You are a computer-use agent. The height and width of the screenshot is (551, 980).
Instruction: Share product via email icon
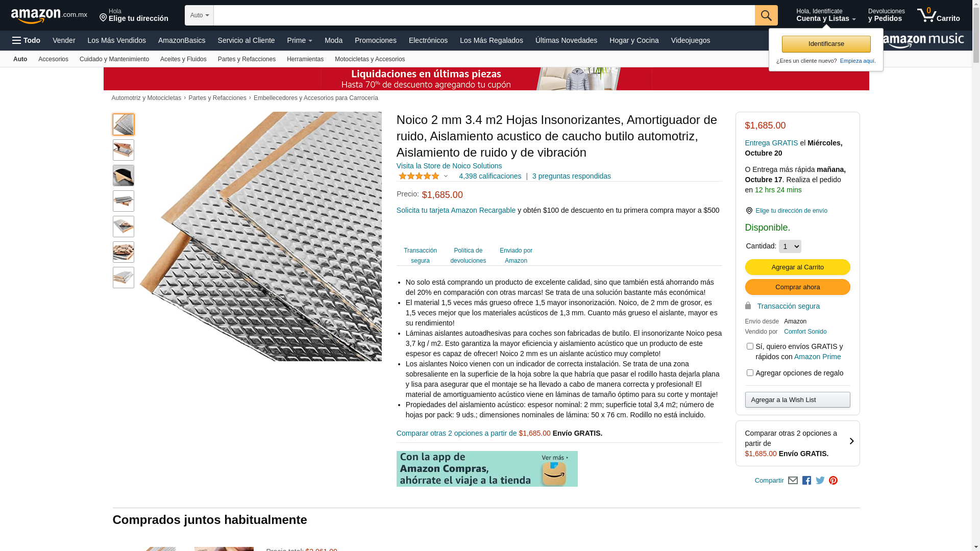pyautogui.click(x=793, y=481)
